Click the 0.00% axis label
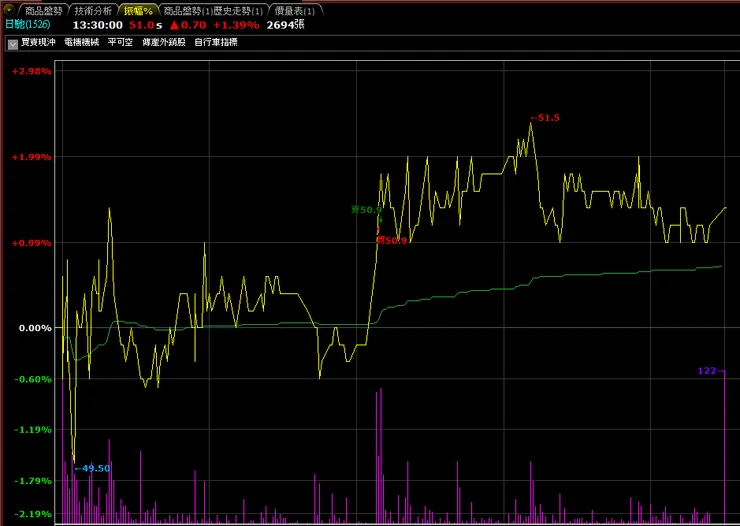The height and width of the screenshot is (526, 740). [35, 328]
